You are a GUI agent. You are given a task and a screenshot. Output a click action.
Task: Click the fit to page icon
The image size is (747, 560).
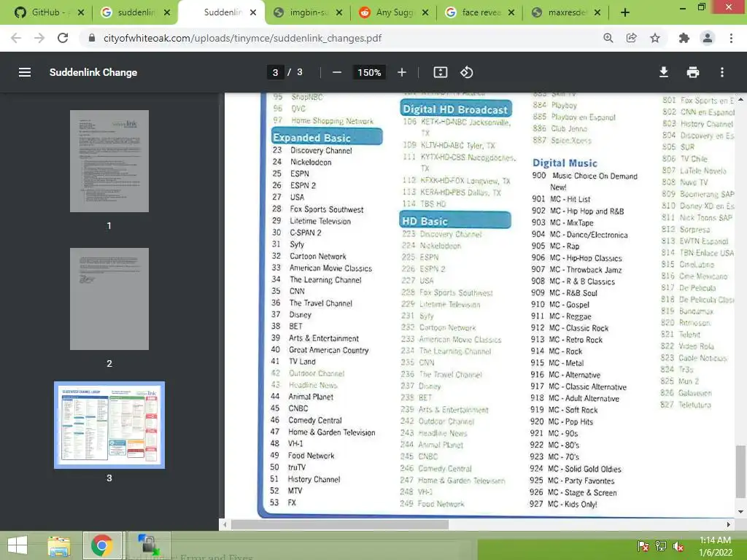coord(440,72)
